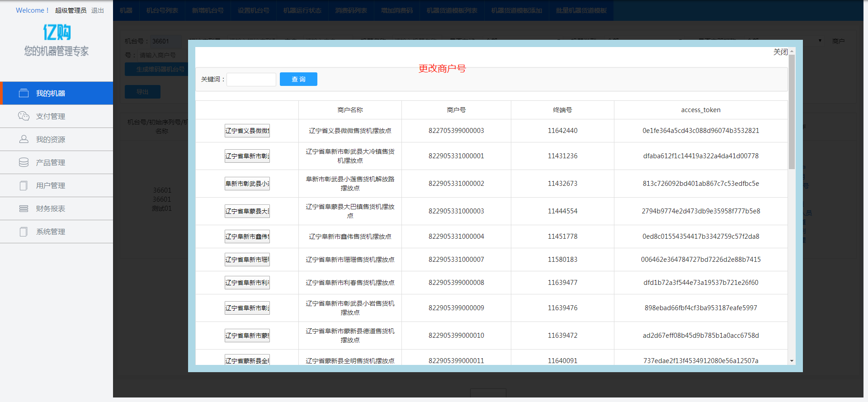Click the 财务报表 list icon

[x=24, y=208]
